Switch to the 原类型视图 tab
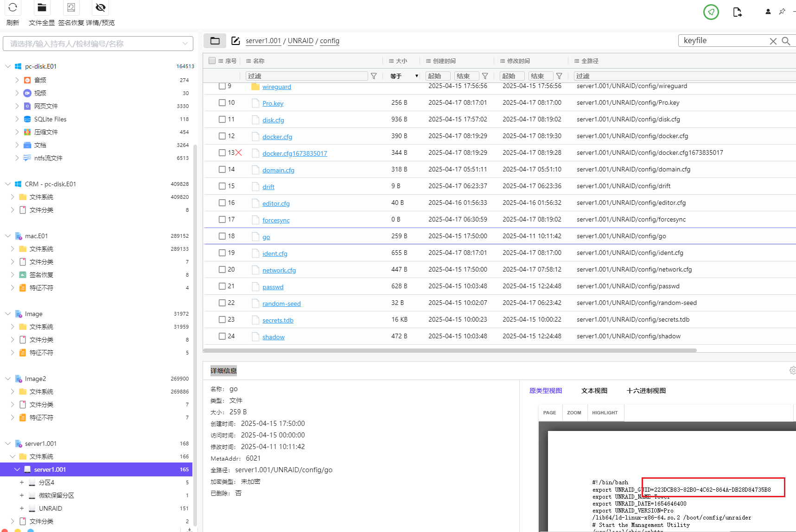The height and width of the screenshot is (532, 796). tap(546, 391)
